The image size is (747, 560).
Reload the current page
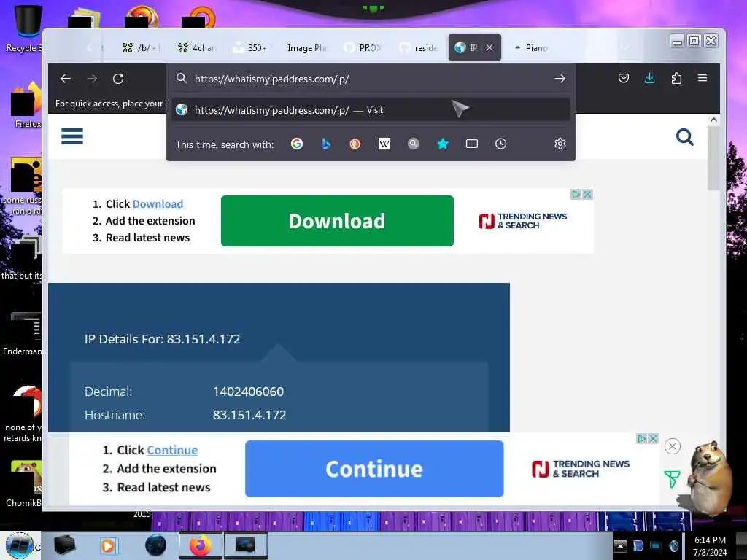[118, 79]
